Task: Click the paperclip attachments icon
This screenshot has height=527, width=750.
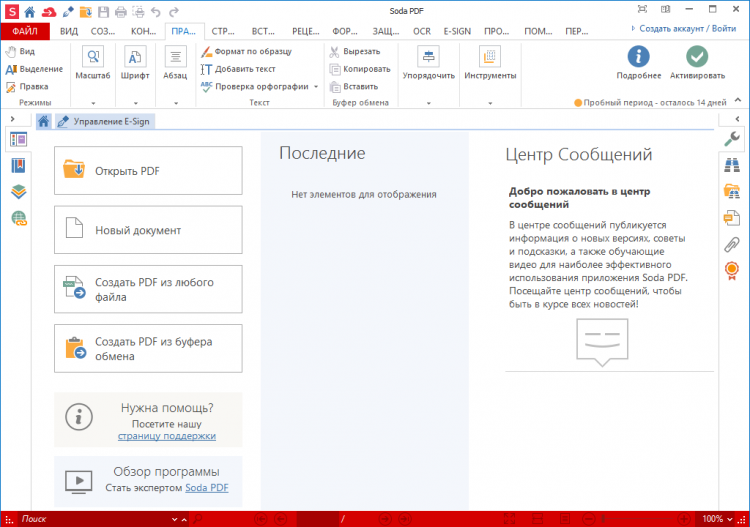Action: [732, 244]
